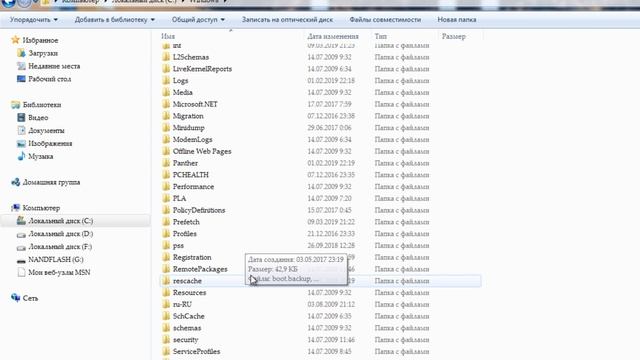This screenshot has height=360, width=640.
Task: Select Избранное star icon in sidebar
Action: [16, 40]
